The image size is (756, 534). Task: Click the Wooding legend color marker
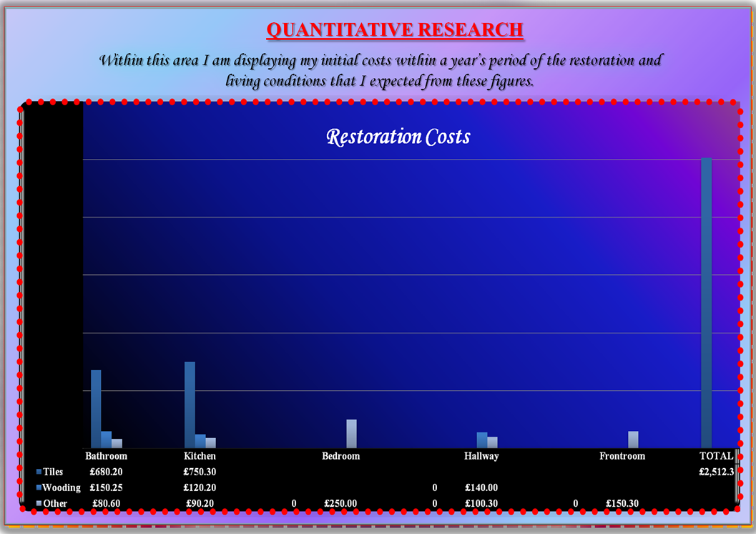click(x=39, y=488)
